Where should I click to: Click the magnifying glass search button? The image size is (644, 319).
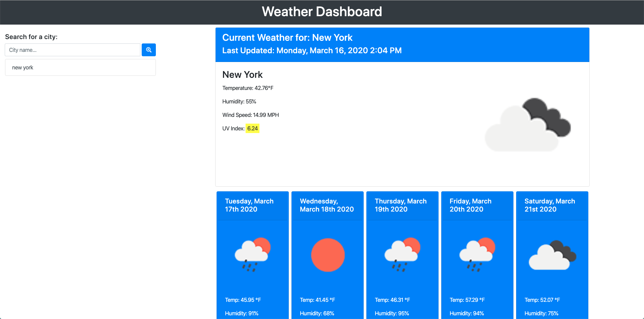click(148, 50)
